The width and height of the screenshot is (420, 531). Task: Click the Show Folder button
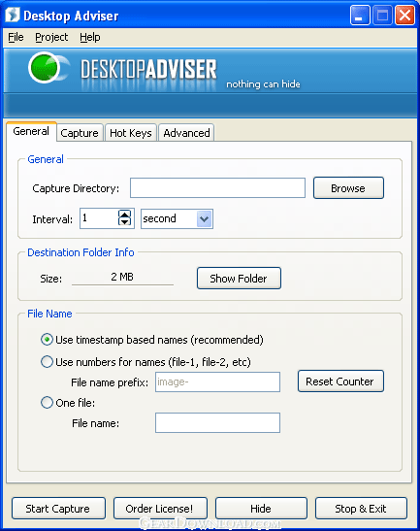click(x=239, y=279)
